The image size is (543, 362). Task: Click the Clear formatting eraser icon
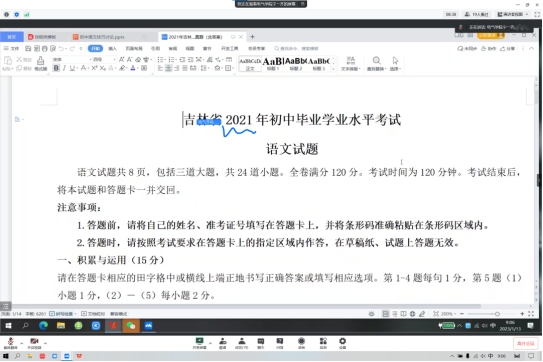[x=138, y=60]
